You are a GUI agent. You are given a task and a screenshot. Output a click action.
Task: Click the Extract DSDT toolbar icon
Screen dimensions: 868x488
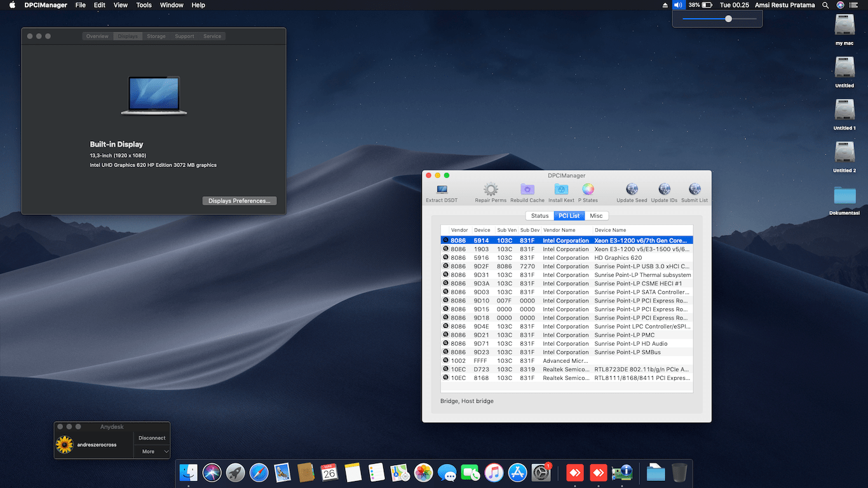pos(442,190)
